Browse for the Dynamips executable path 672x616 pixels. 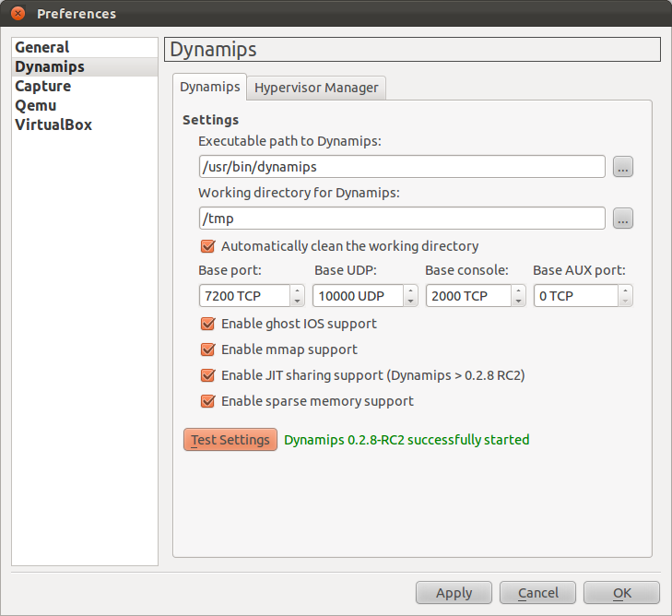pos(623,167)
